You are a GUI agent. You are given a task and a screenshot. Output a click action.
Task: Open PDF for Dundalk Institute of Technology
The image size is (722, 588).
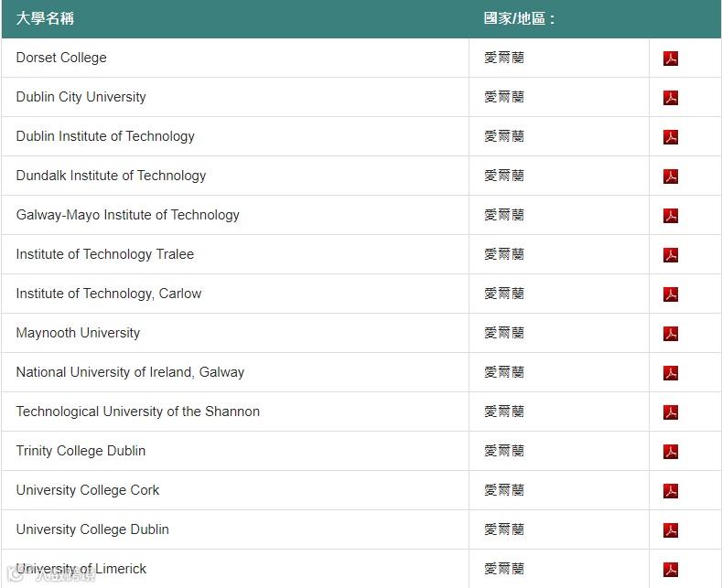pos(671,176)
